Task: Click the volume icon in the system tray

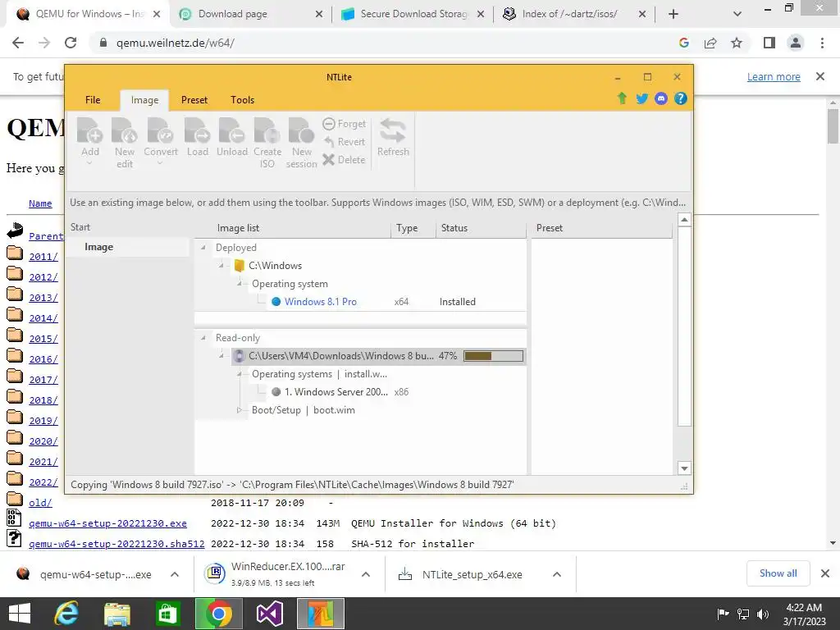Action: coord(763,614)
